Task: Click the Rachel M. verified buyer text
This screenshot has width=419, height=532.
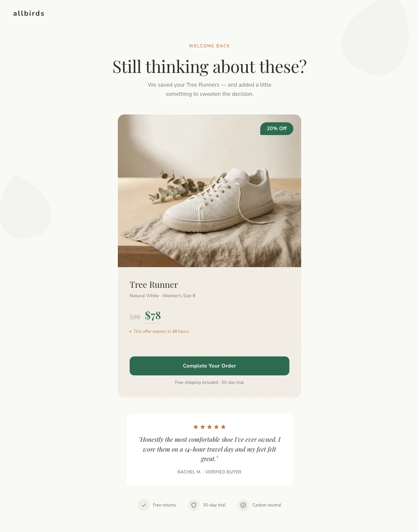Action: tap(209, 472)
